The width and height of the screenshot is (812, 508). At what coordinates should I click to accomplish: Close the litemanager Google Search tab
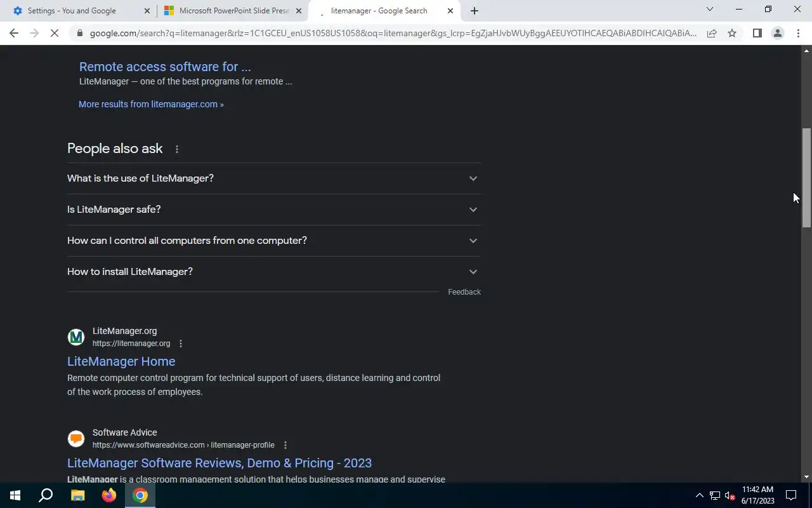450,11
